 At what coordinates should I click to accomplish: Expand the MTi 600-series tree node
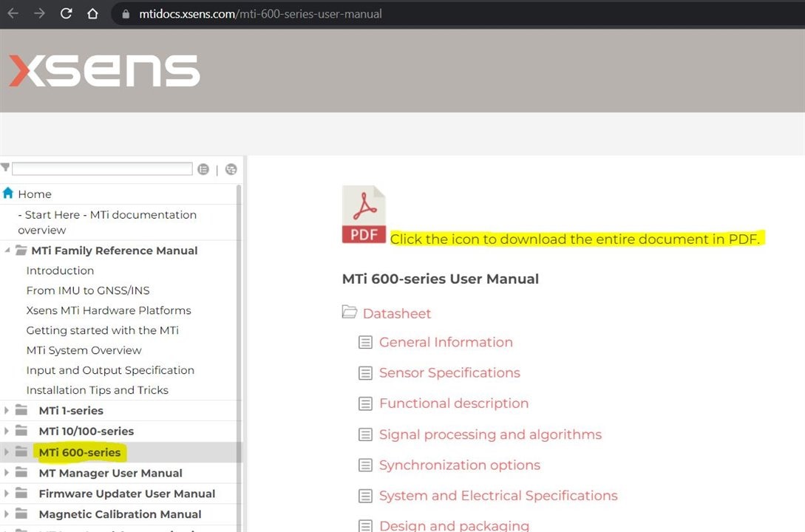pos(6,452)
